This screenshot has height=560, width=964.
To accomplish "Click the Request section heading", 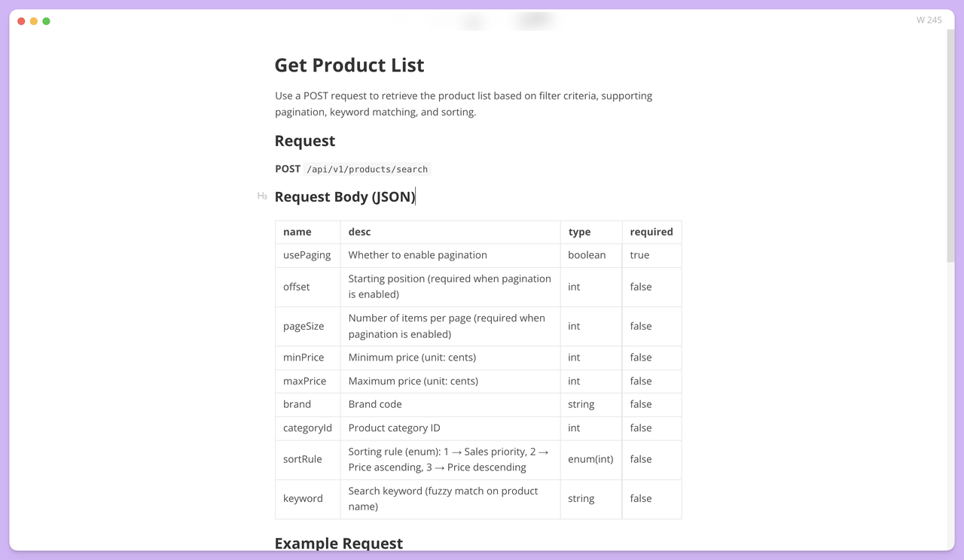I will click(304, 141).
